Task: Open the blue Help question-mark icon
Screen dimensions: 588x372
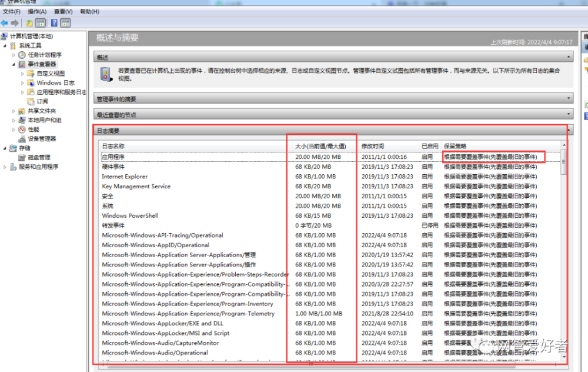Action: [x=54, y=24]
